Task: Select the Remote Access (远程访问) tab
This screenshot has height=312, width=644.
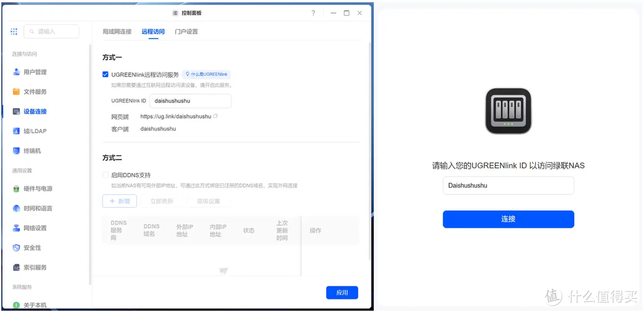Action: point(153,31)
